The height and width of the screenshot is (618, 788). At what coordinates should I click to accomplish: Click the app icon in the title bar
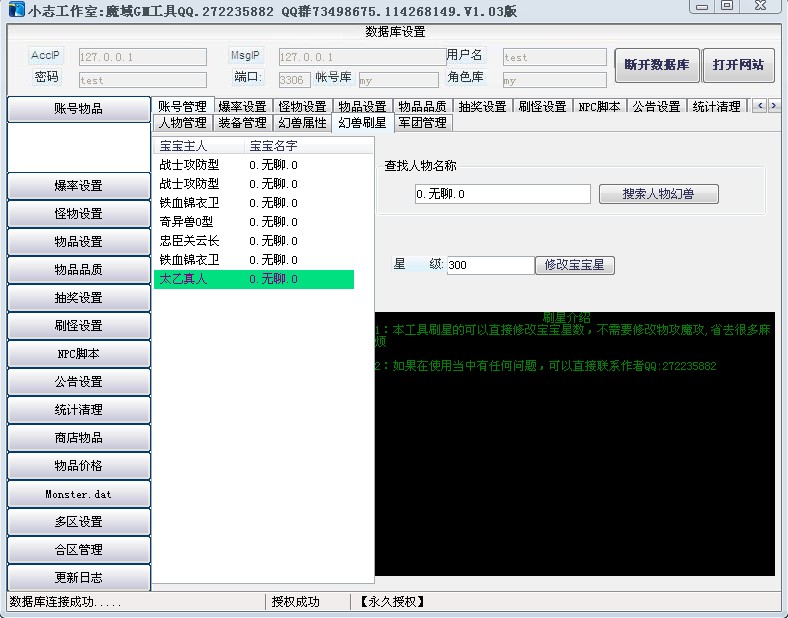point(15,11)
